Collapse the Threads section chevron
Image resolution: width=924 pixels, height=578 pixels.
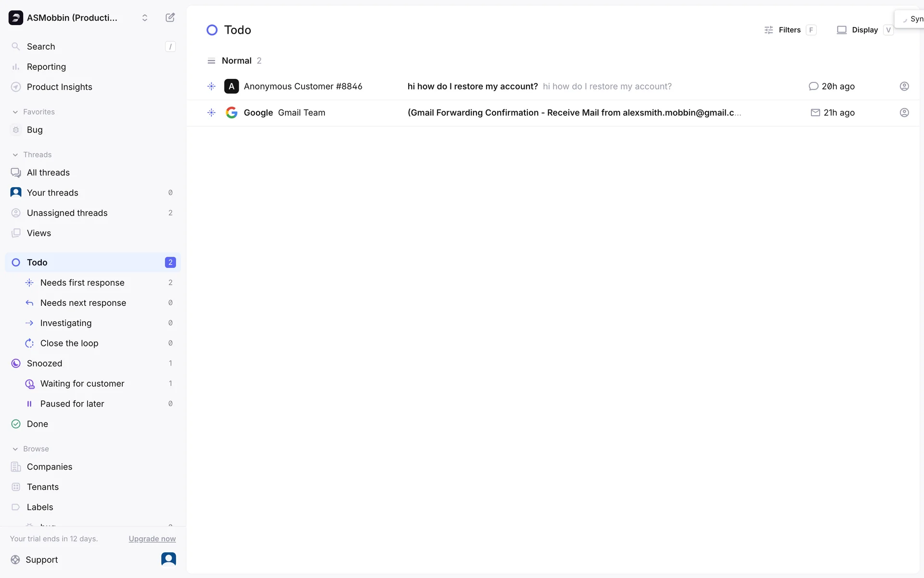[15, 155]
